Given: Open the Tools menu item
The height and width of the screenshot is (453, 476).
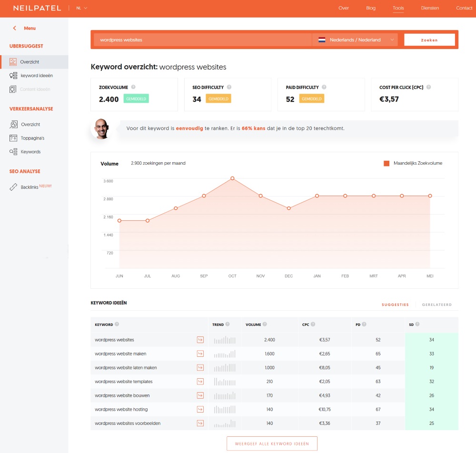Looking at the screenshot, I should [398, 8].
